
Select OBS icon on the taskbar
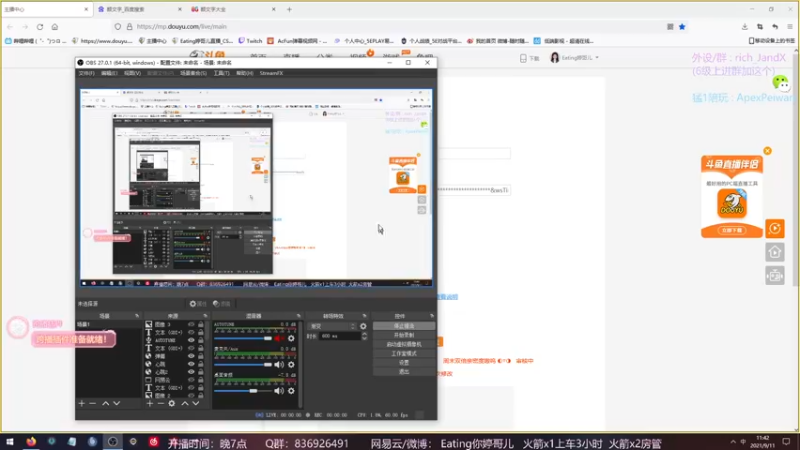click(113, 442)
